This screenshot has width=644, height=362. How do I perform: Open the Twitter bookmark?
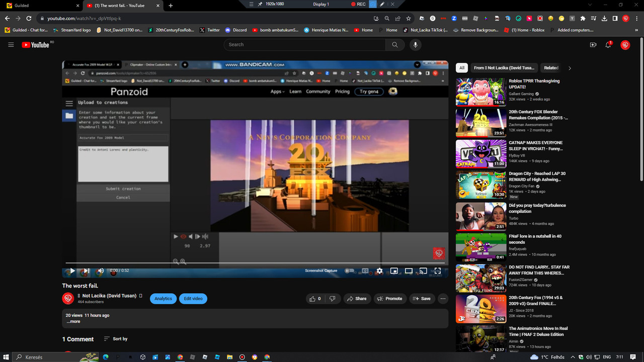click(210, 30)
